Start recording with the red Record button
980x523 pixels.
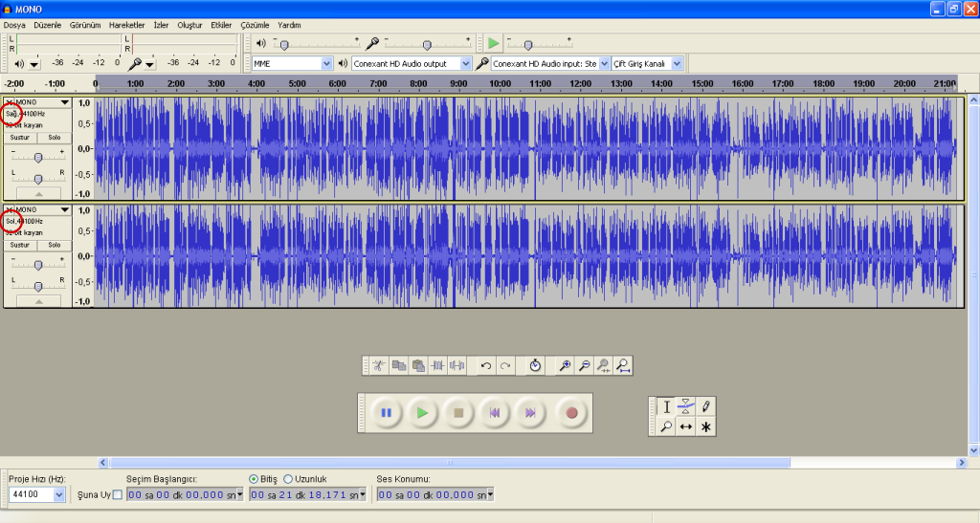coord(571,412)
